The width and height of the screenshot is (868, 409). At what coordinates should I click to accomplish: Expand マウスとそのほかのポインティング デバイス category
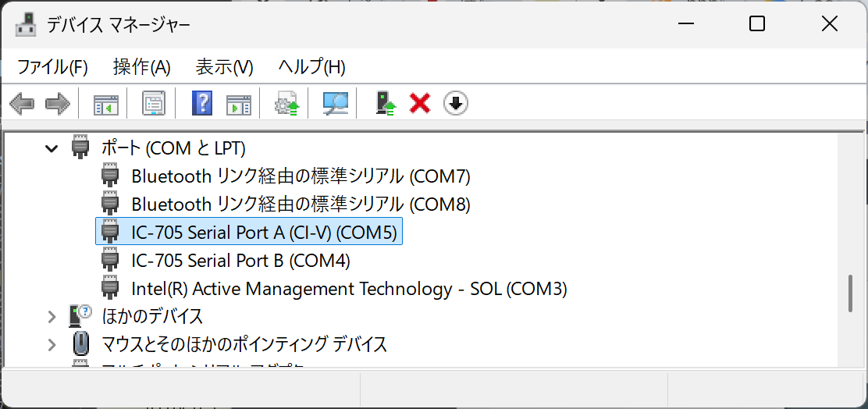[x=52, y=345]
